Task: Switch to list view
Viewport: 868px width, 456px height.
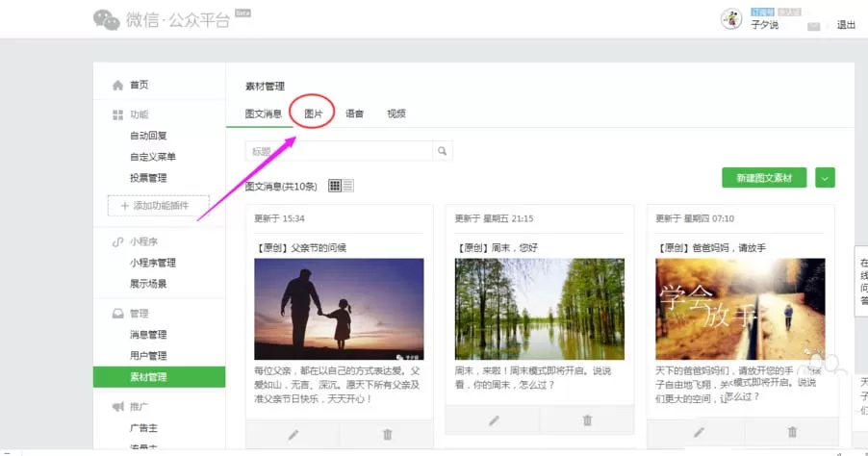Action: (347, 186)
